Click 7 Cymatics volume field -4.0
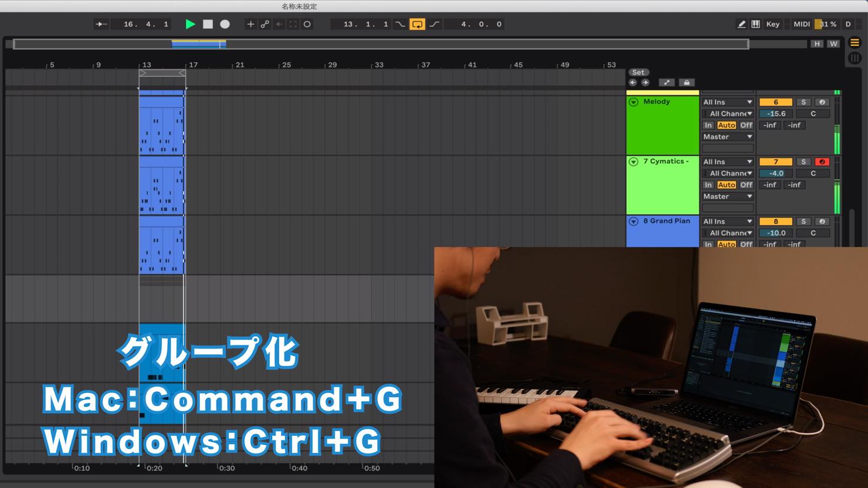 click(775, 174)
